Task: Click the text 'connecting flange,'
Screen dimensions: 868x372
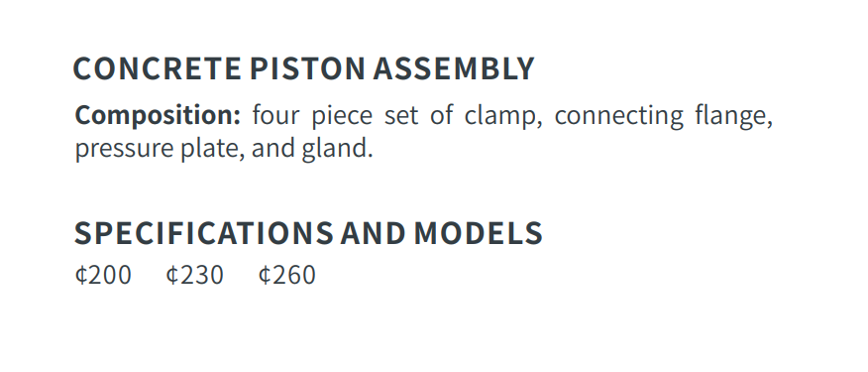Action: (x=664, y=116)
